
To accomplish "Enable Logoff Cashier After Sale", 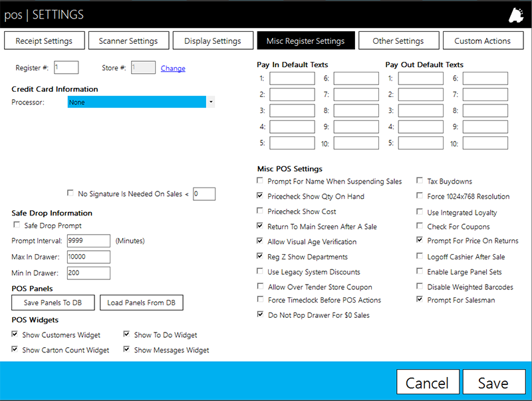I will point(420,256).
